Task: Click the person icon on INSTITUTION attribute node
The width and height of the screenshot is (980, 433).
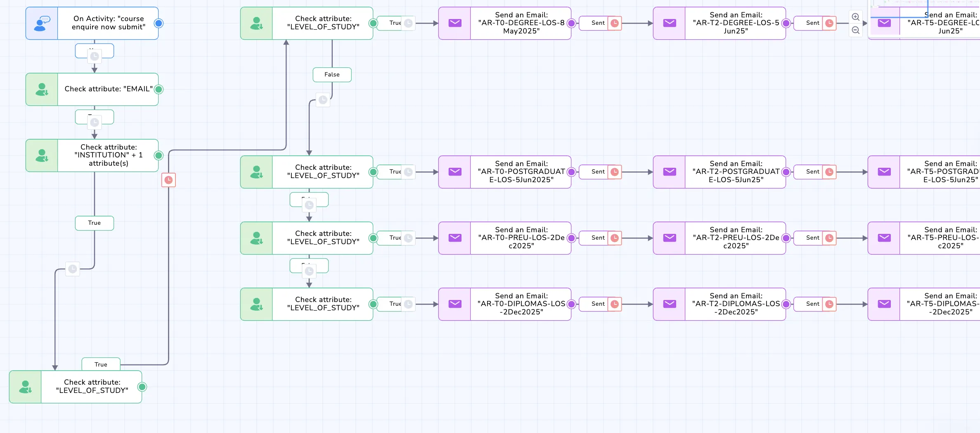Action: [42, 155]
